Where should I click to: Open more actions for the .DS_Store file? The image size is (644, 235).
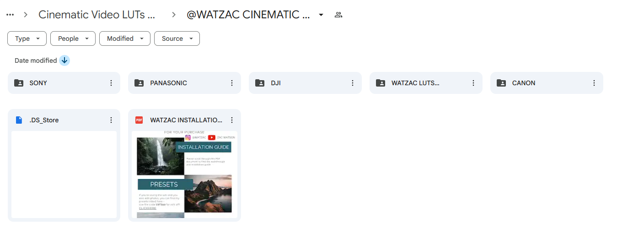coord(111,120)
